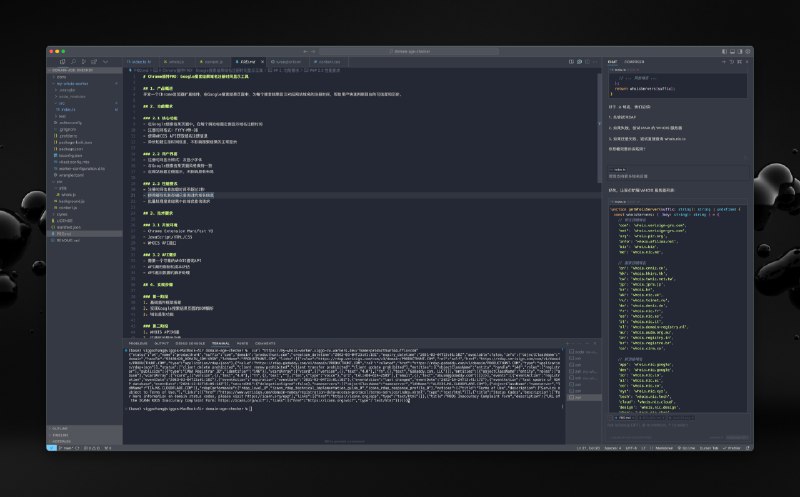Open vitest.config.mts in file tree
Viewport: 800px width, 497px height.
coord(84,162)
